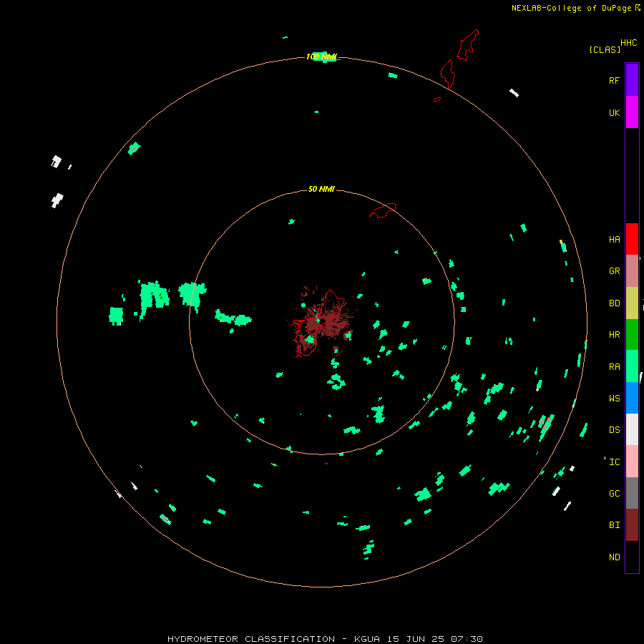Click the light pink IC swatch
Screen dimensions: 644x644
(x=632, y=462)
